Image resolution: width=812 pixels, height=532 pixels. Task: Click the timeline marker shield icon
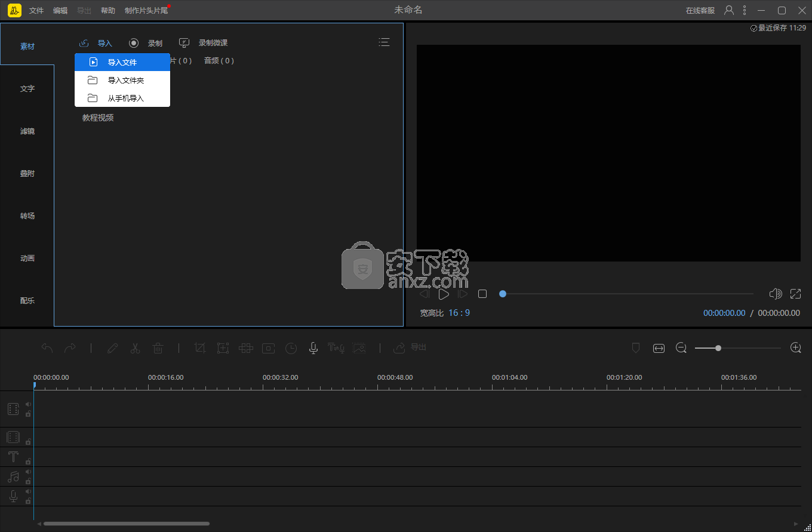[636, 348]
